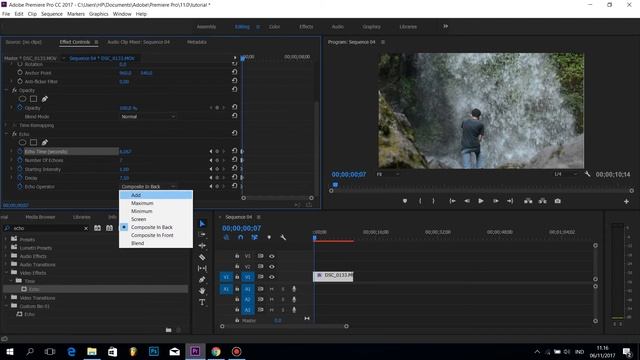Select the Track Select Forward tool
The width and height of the screenshot is (640, 360).
tap(202, 234)
